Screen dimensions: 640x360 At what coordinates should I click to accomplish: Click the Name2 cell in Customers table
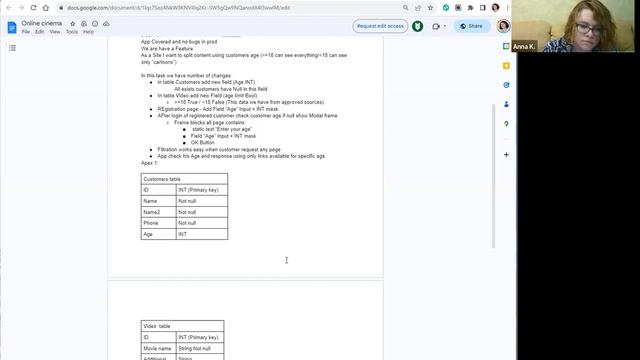[x=158, y=212]
